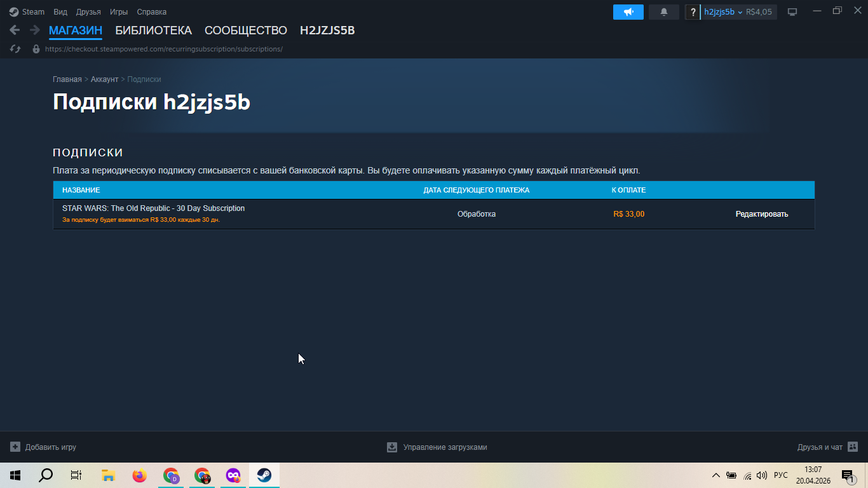Viewport: 868px width, 488px height.
Task: Click the announcements megaphone button
Action: tap(628, 12)
